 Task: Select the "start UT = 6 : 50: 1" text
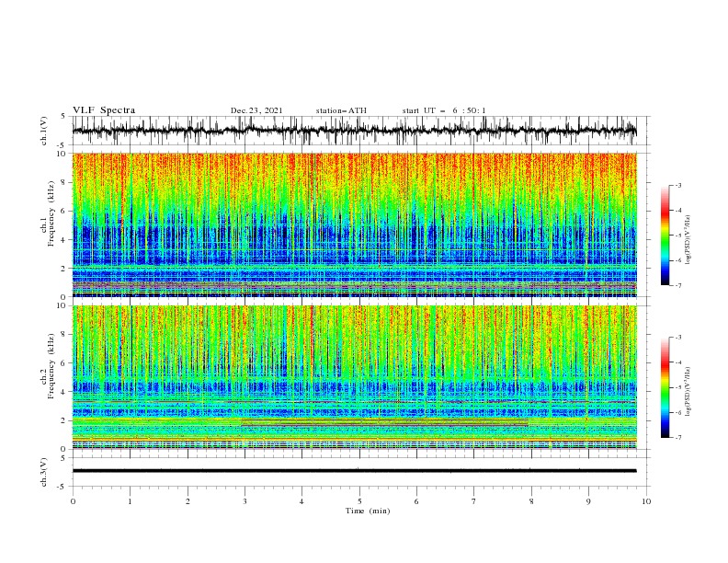point(444,110)
